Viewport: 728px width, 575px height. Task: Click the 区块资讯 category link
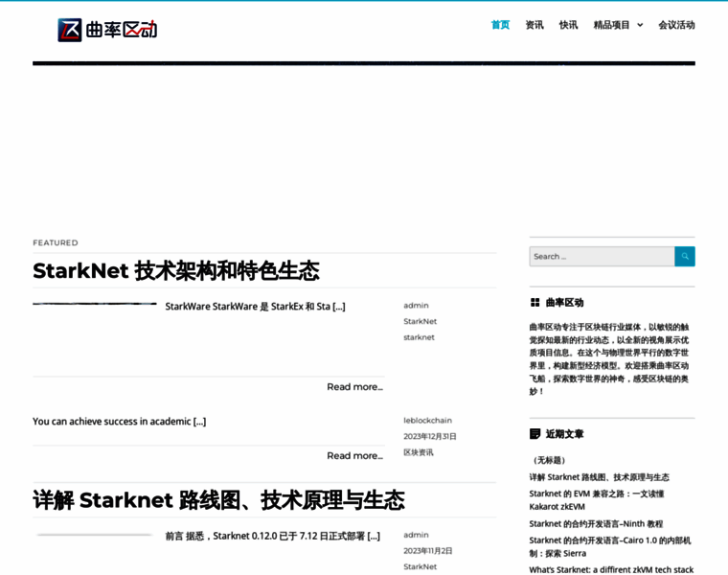tap(419, 452)
